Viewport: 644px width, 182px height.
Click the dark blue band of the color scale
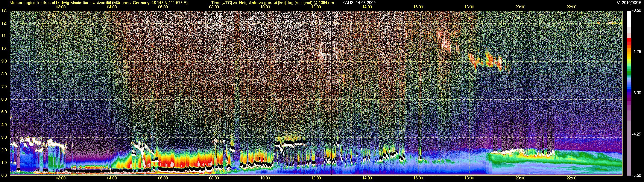point(629,90)
